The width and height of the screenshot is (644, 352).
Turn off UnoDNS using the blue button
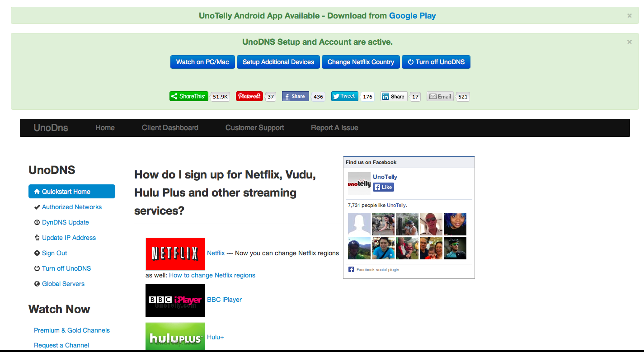(436, 62)
